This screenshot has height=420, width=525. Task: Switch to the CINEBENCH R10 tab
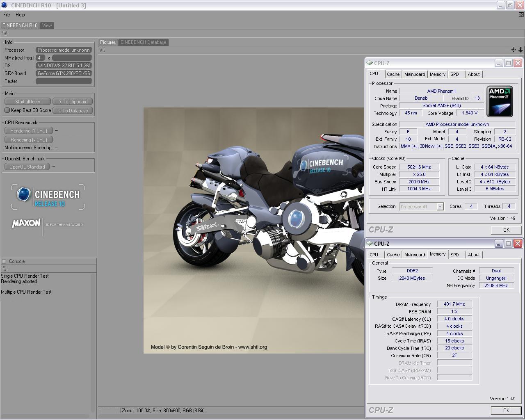click(20, 25)
